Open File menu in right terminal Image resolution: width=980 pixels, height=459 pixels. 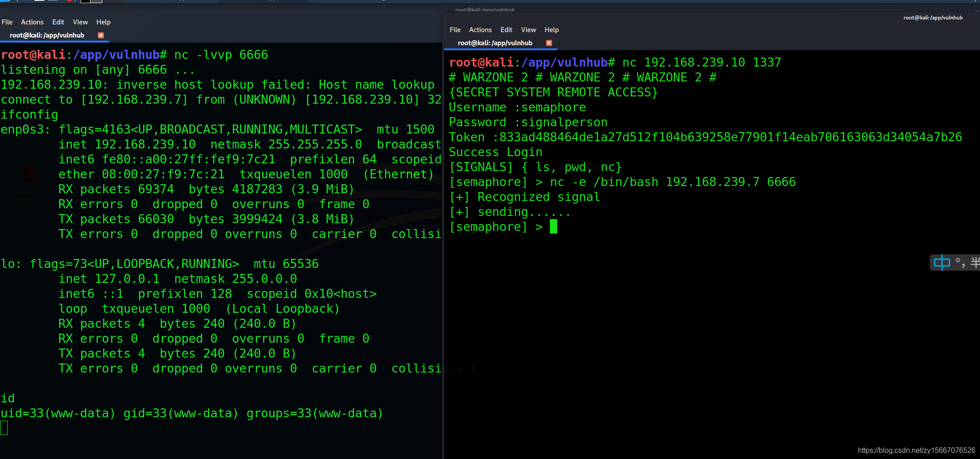pos(455,30)
